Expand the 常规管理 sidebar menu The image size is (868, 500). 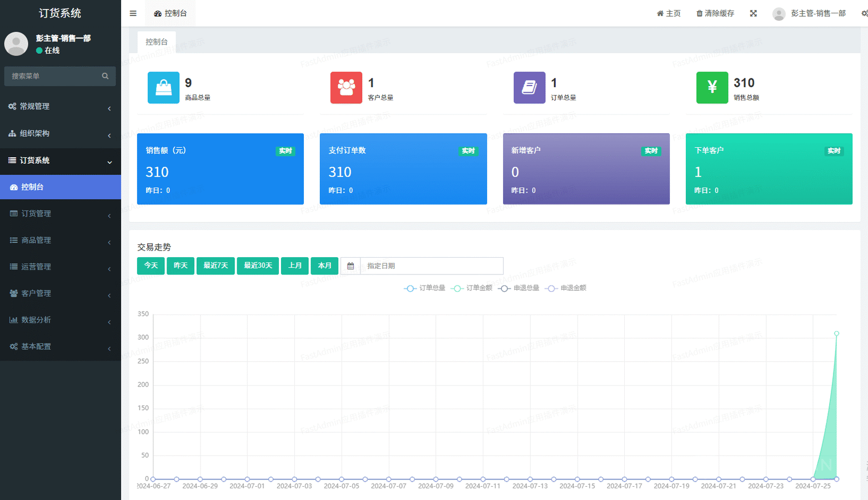[60, 106]
